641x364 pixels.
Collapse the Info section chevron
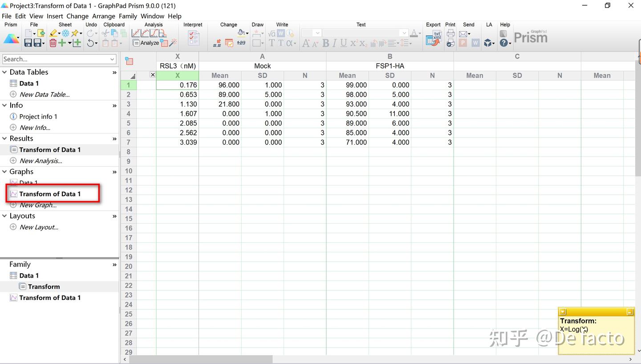4,105
